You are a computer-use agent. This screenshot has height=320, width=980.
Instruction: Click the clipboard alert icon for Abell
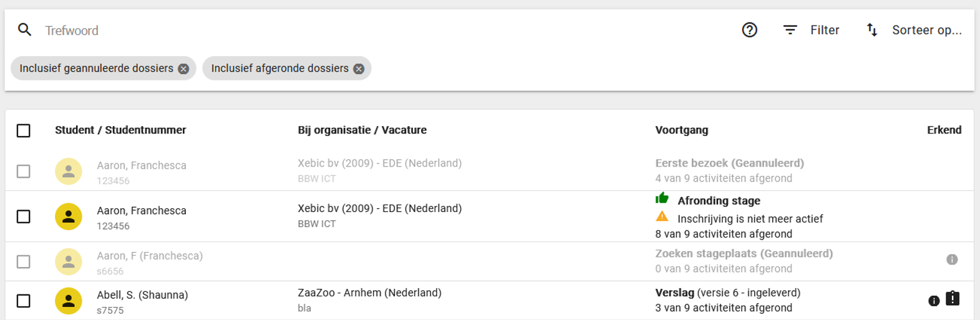[x=953, y=299]
